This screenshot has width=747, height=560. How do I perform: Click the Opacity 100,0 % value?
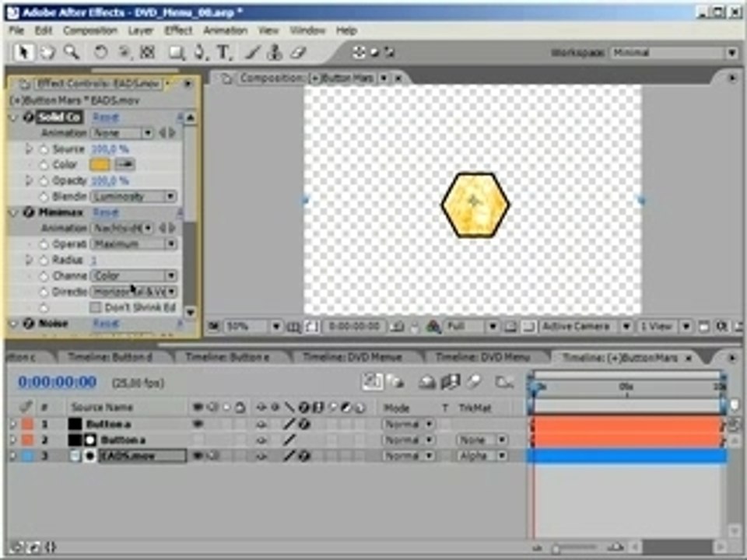(110, 181)
